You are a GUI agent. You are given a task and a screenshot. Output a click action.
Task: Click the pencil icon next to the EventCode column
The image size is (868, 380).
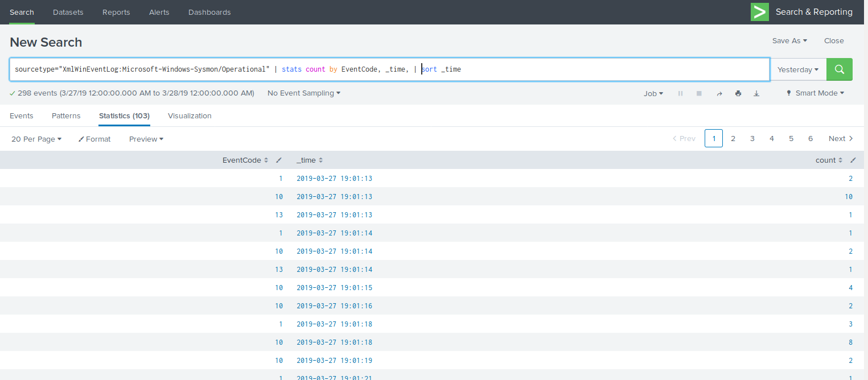pos(278,160)
